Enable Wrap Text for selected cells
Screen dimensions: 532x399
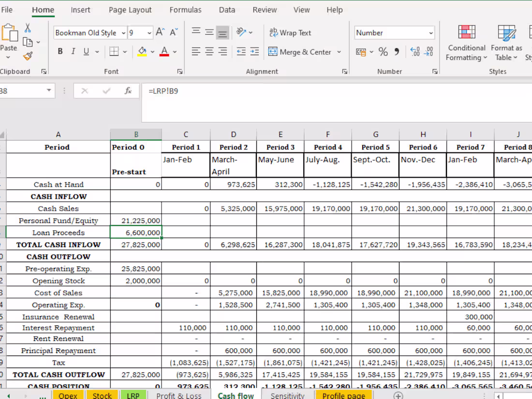(x=290, y=33)
